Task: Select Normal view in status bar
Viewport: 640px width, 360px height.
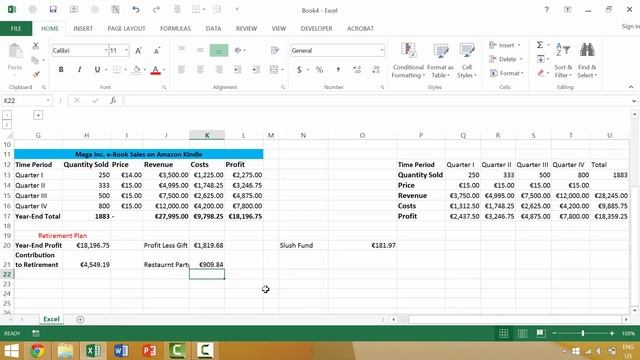Action: (504, 334)
